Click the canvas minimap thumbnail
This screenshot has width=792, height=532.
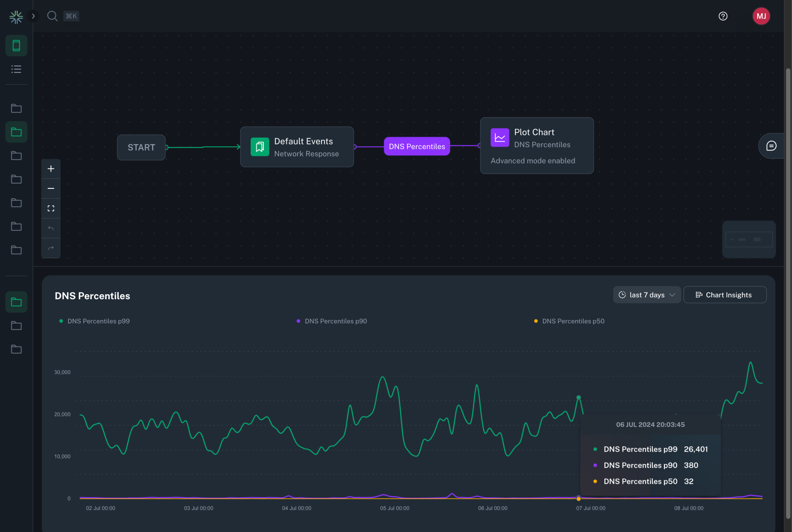(748, 239)
